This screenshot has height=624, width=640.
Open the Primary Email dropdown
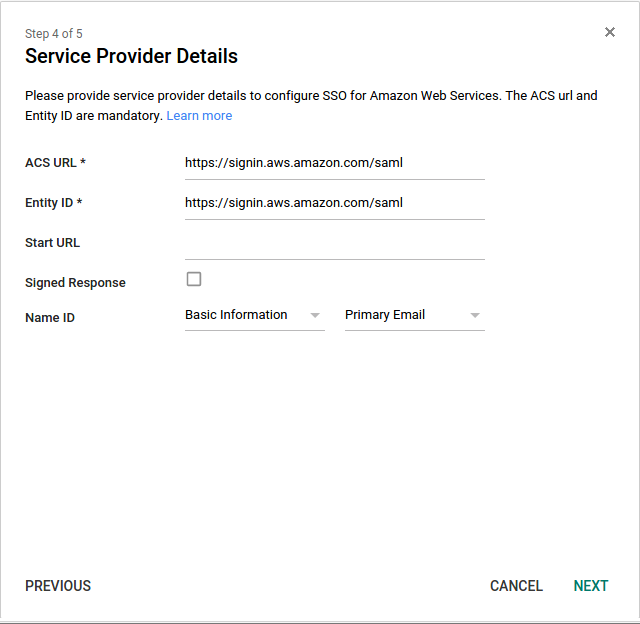(x=415, y=315)
